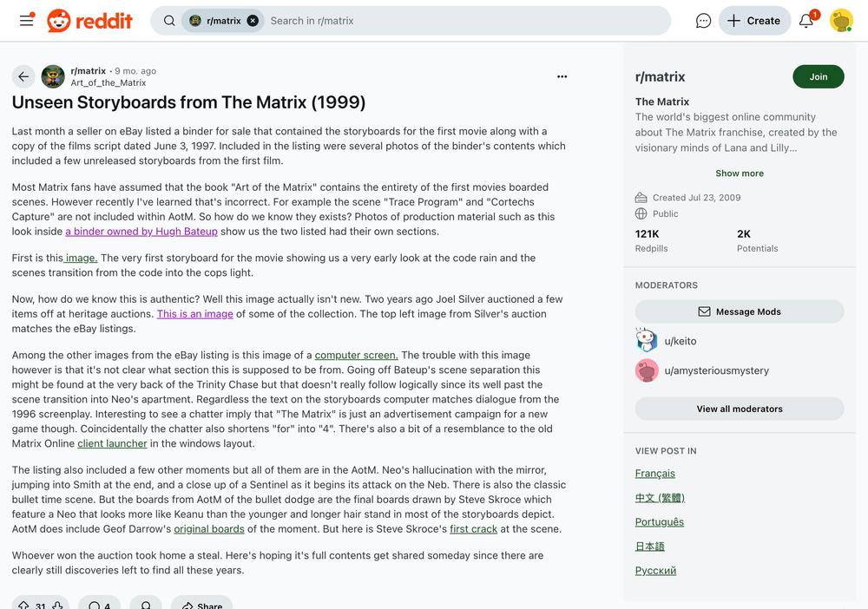View the post in Português
The width and height of the screenshot is (868, 609).
659,521
